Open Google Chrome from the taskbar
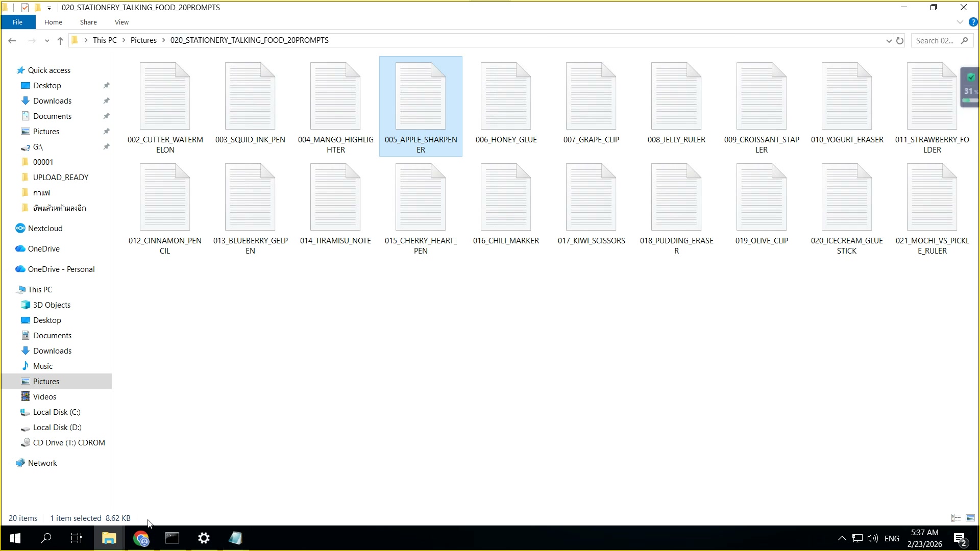This screenshot has width=980, height=551. pos(142,538)
